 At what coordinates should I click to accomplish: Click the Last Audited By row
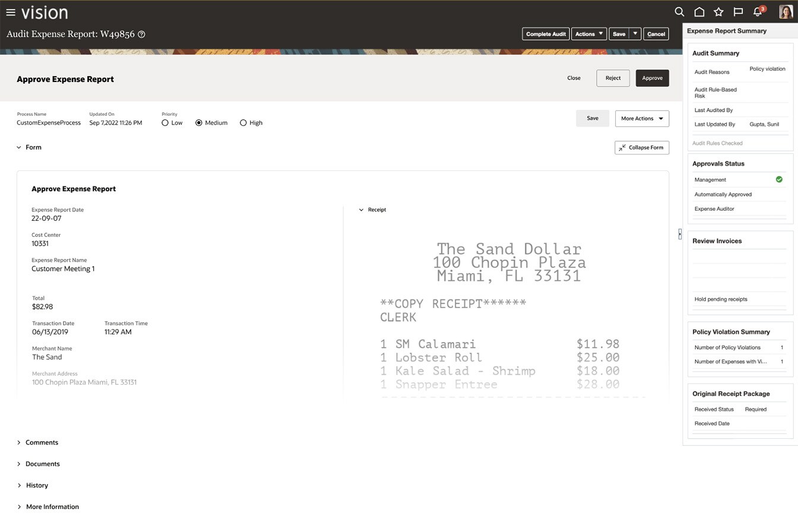pos(740,110)
